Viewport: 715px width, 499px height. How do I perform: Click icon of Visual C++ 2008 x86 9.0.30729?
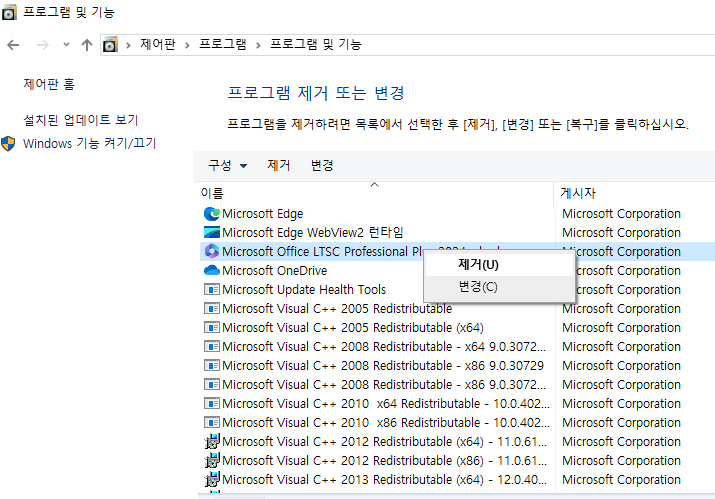(212, 366)
